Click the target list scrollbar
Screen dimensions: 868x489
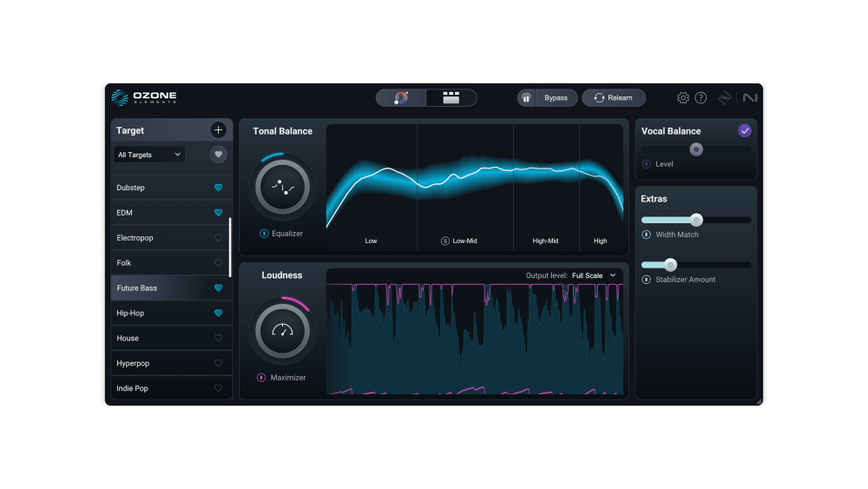230,247
